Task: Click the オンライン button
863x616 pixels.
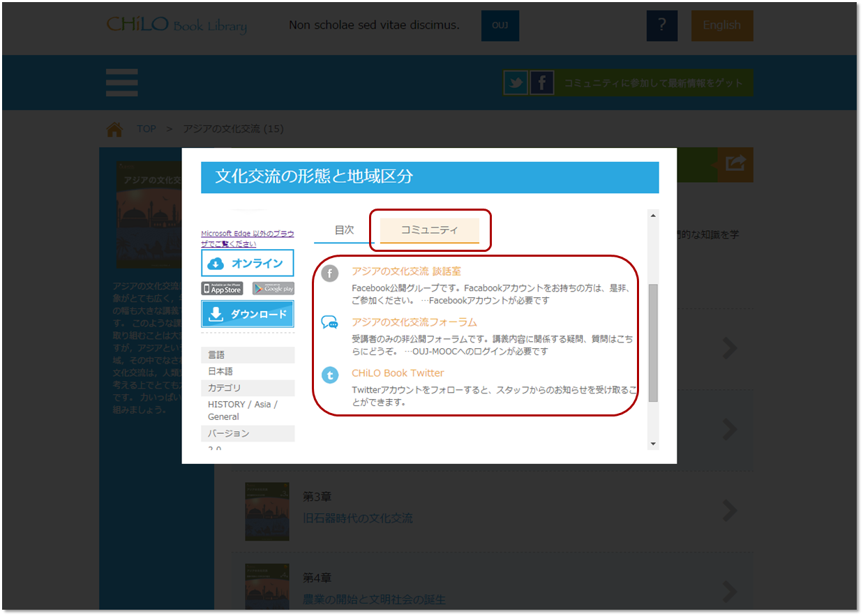Action: (248, 263)
